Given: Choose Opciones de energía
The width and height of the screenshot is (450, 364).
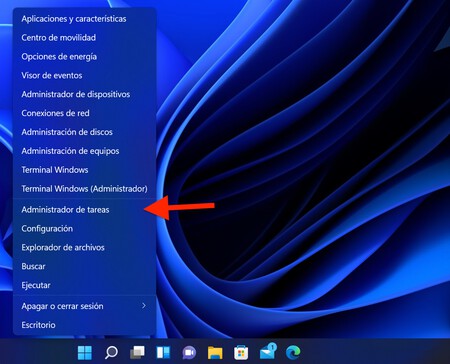Looking at the screenshot, I should point(84,57).
